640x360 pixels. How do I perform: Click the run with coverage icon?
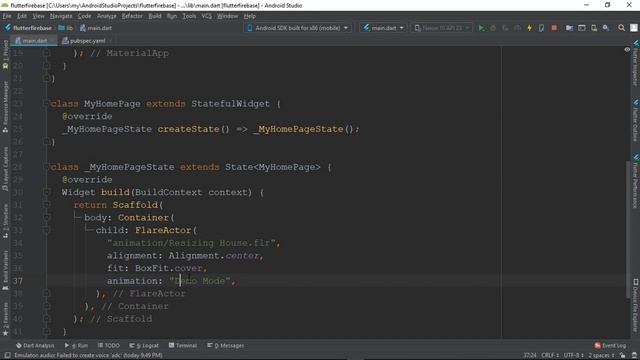[505, 28]
